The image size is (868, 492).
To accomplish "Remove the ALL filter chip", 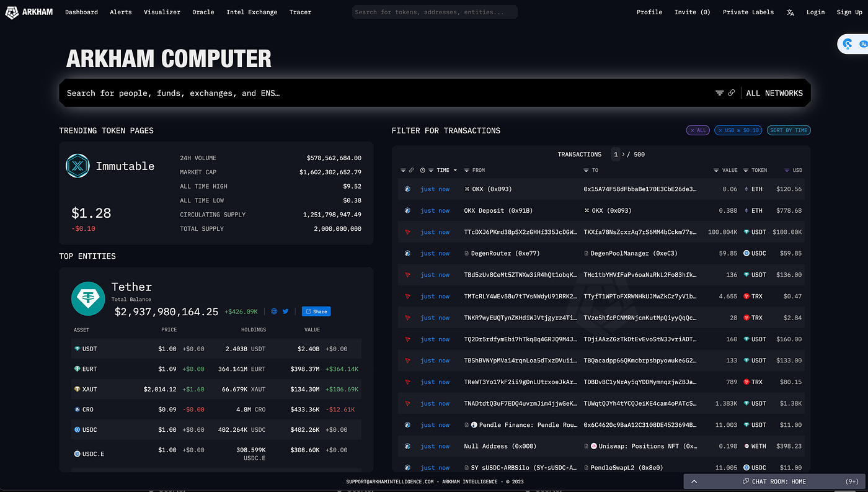I will (698, 130).
